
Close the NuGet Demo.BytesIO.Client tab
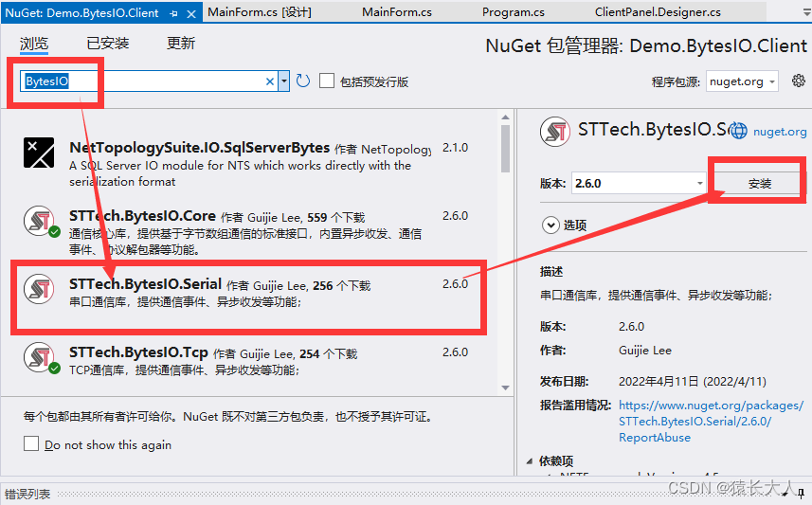point(191,14)
